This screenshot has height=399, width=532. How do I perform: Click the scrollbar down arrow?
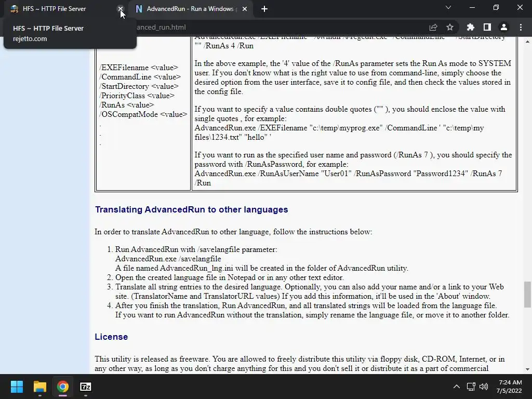pos(527,369)
